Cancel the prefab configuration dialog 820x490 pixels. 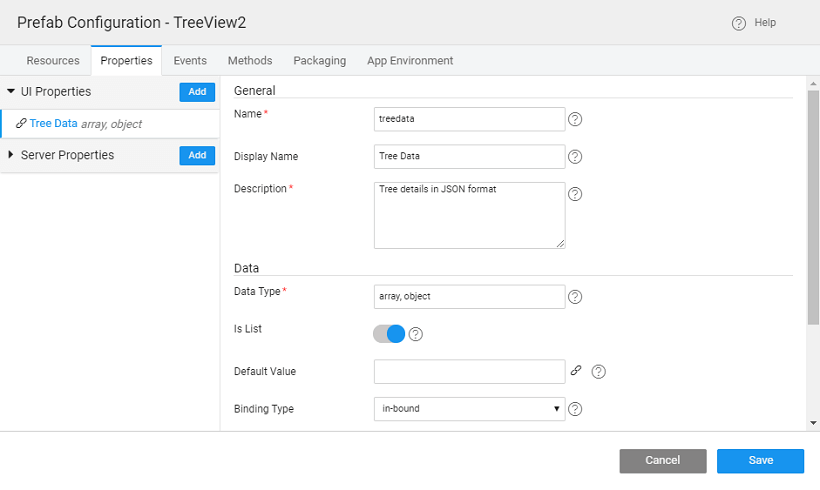coord(662,460)
